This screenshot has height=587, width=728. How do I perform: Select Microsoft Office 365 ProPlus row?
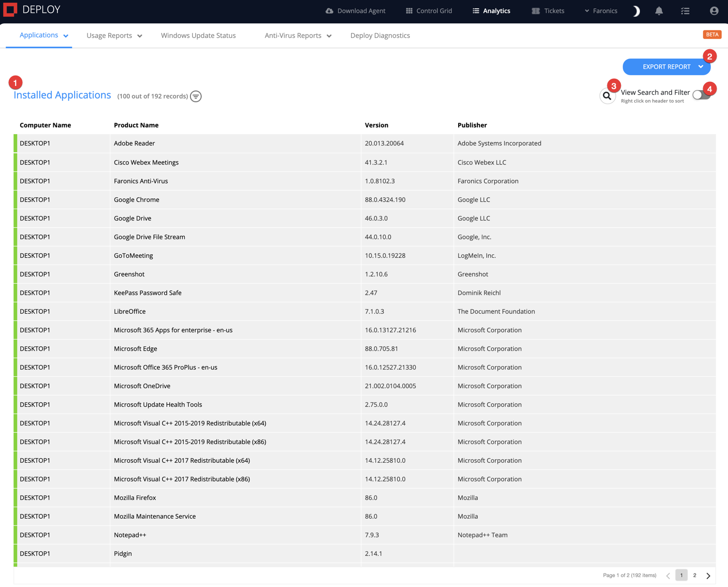[365, 367]
